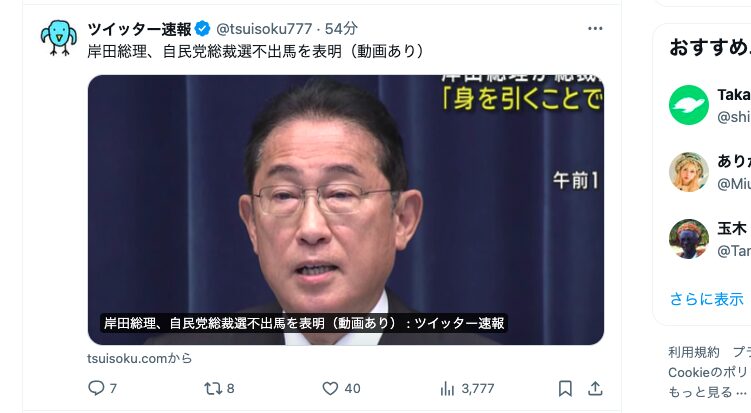Click the reply speech bubble icon
Image resolution: width=751 pixels, height=413 pixels.
tap(96, 388)
